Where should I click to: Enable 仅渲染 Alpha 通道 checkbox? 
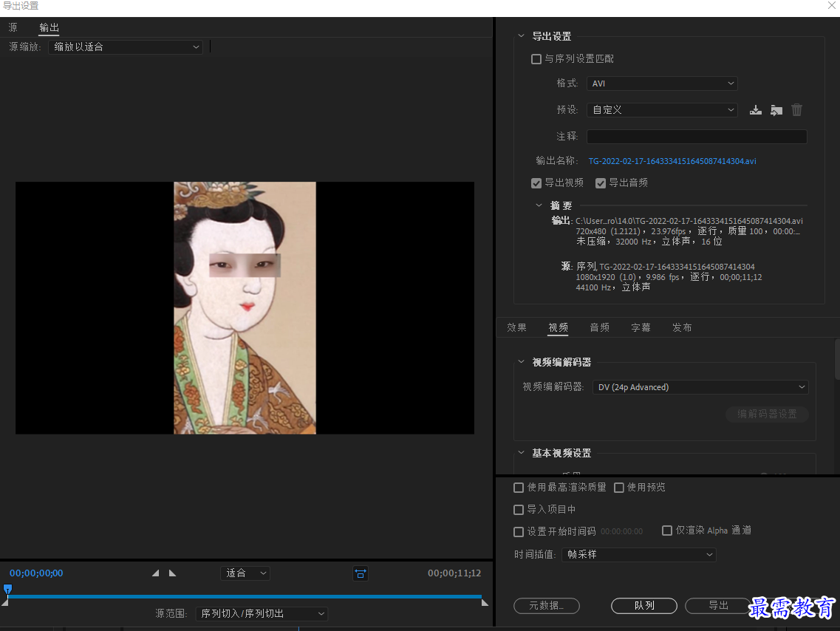click(x=667, y=531)
